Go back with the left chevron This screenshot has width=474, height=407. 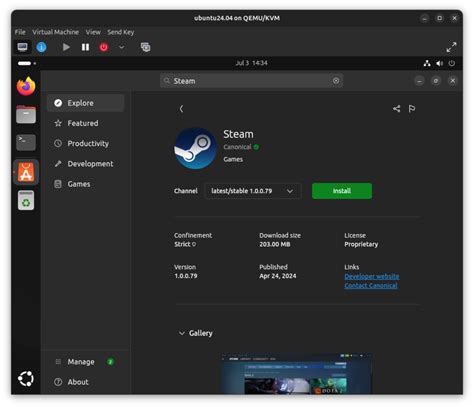[x=181, y=109]
